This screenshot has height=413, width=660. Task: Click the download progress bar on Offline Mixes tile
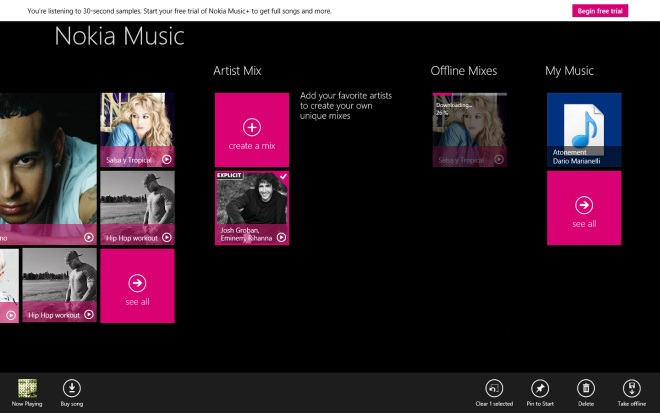click(469, 94)
